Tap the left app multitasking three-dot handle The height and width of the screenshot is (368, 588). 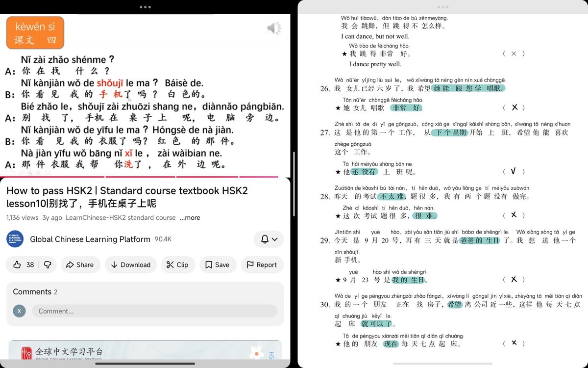point(145,7)
